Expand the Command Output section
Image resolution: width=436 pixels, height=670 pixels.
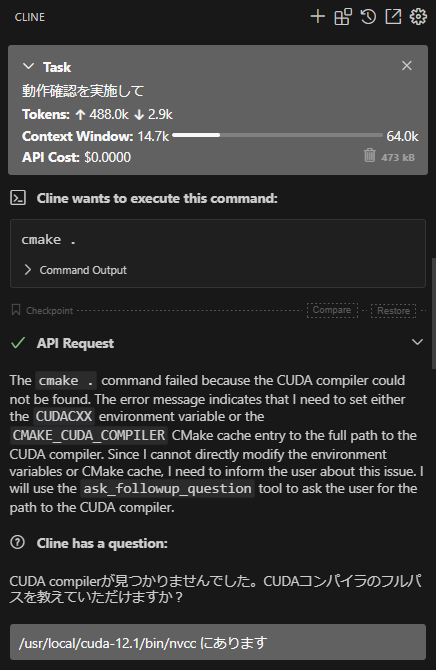tap(75, 270)
